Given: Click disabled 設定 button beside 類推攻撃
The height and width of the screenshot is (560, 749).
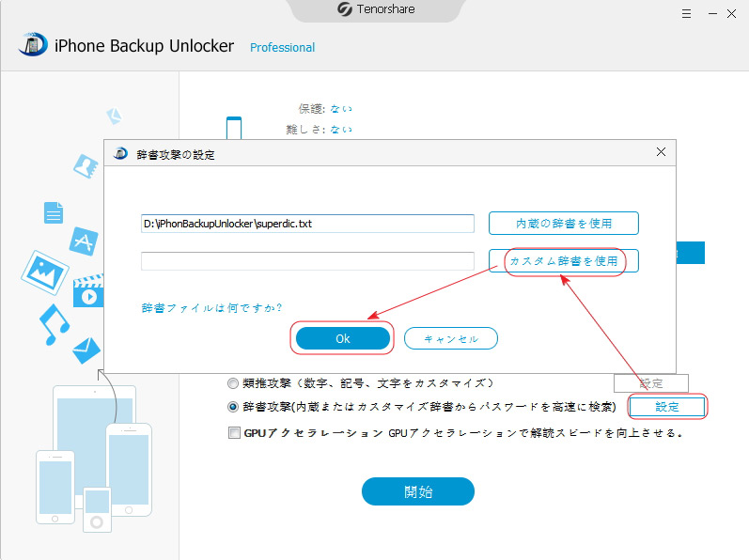Looking at the screenshot, I should [x=651, y=383].
